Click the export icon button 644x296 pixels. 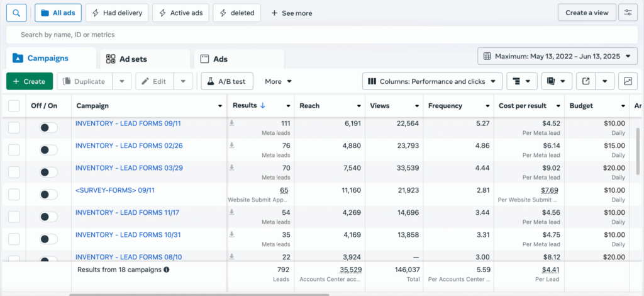[x=586, y=81]
